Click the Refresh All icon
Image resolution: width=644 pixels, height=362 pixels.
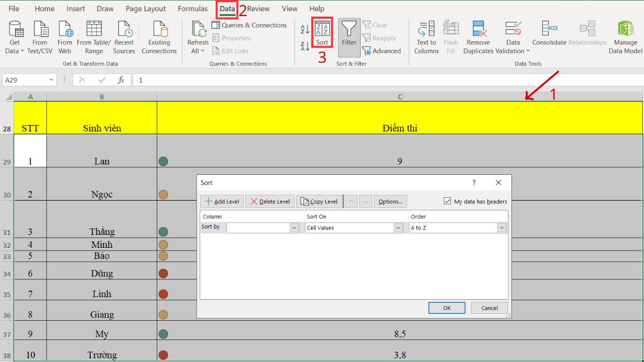point(197,36)
